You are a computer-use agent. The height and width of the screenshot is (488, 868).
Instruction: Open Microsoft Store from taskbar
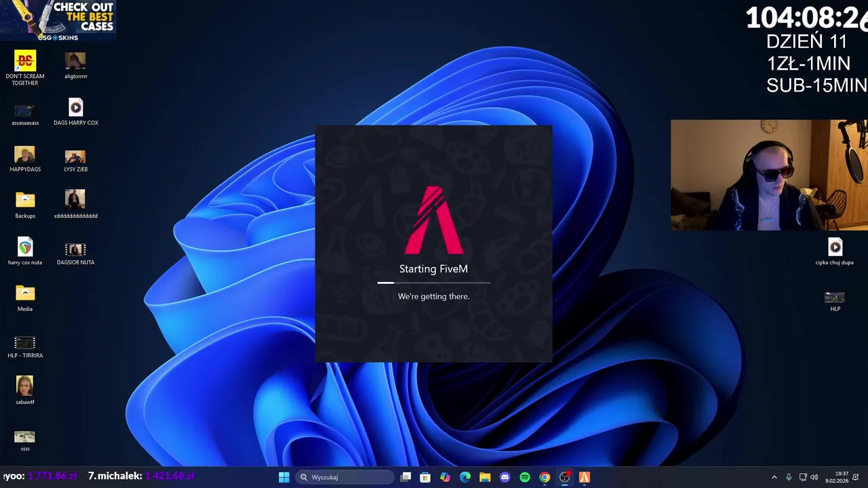[425, 477]
